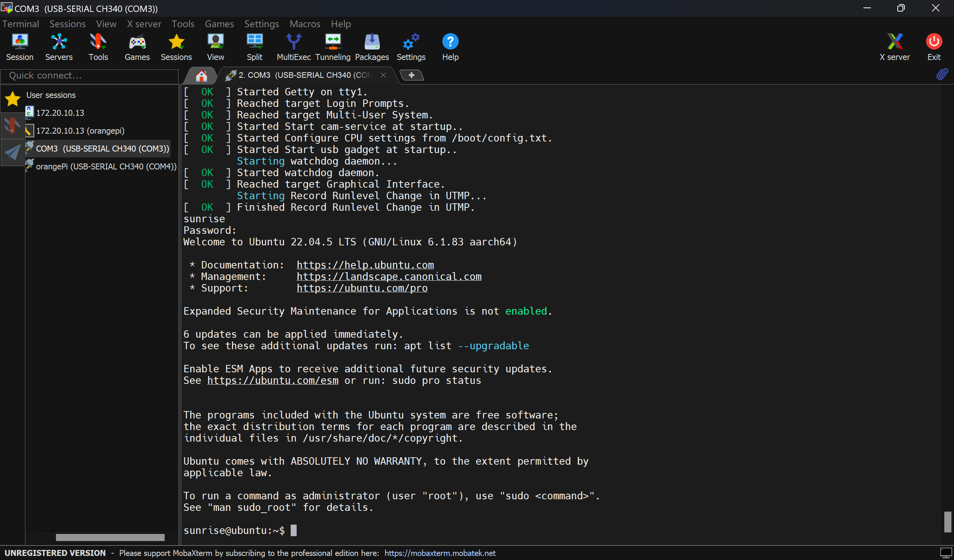This screenshot has height=560, width=954.
Task: Go to the Home tab icon
Action: tap(201, 76)
